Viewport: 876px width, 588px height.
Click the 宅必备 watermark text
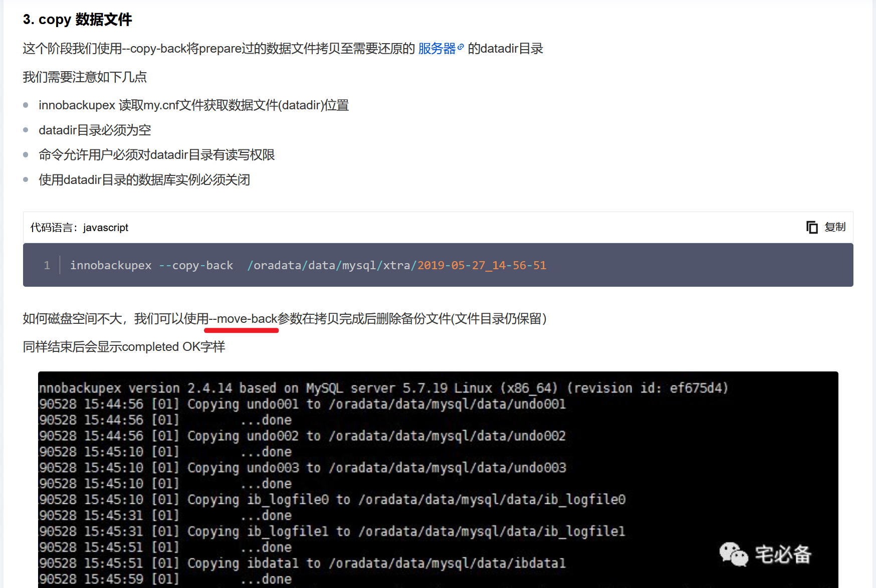click(x=783, y=554)
